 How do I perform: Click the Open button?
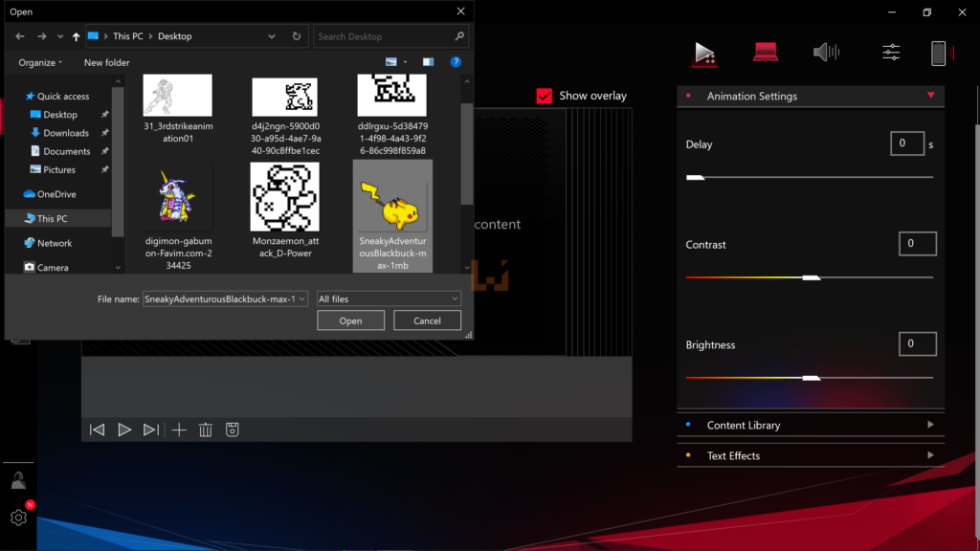pos(350,320)
